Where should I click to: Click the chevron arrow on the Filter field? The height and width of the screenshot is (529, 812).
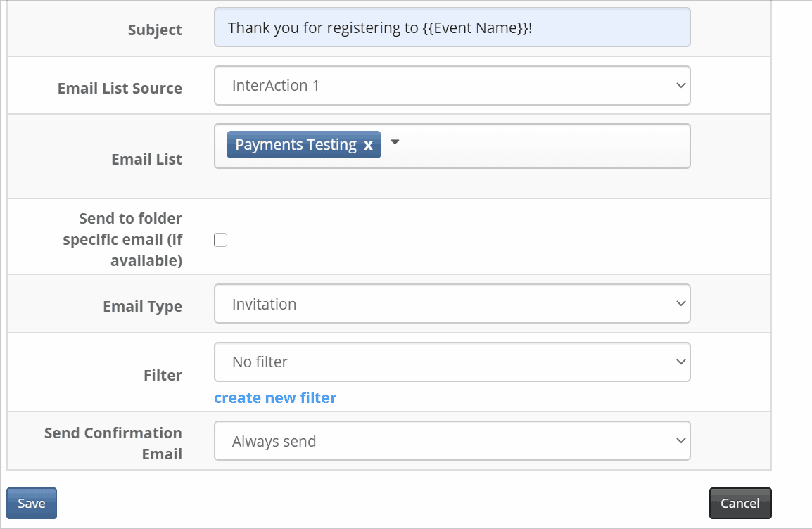coord(680,362)
